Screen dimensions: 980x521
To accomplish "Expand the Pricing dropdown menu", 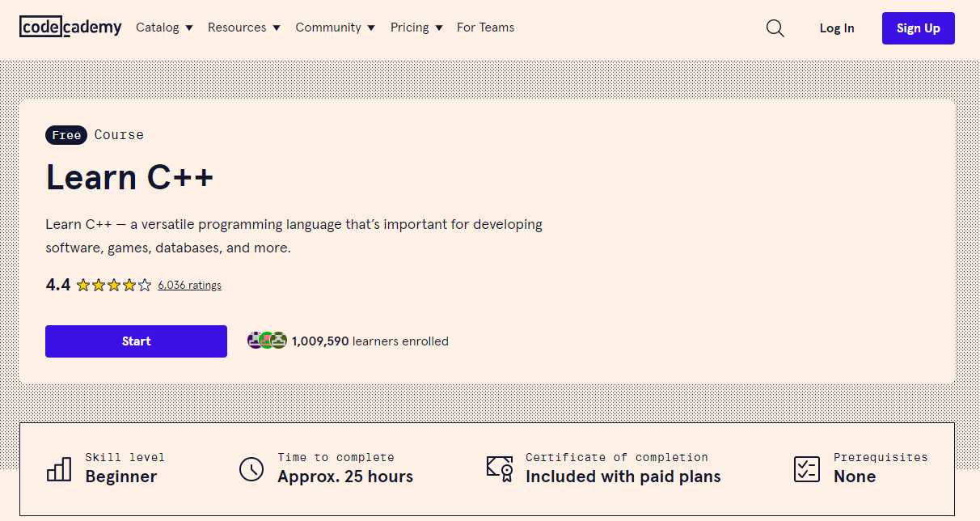I will click(416, 28).
